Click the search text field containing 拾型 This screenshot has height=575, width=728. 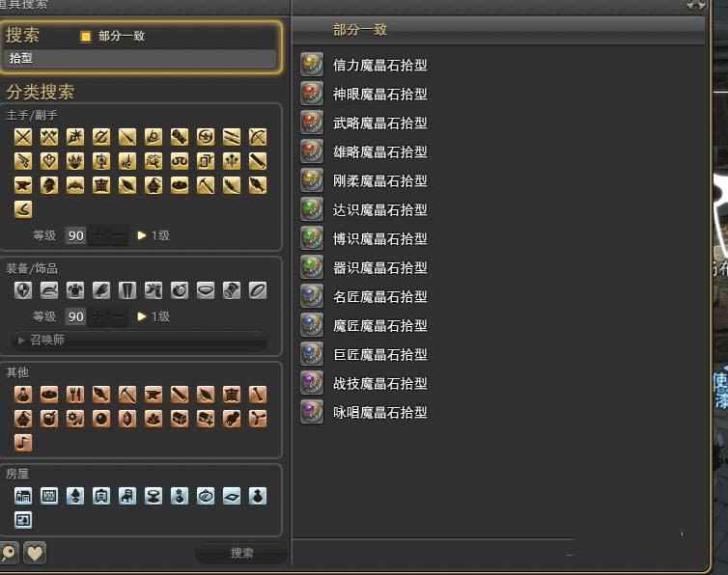[x=141, y=59]
